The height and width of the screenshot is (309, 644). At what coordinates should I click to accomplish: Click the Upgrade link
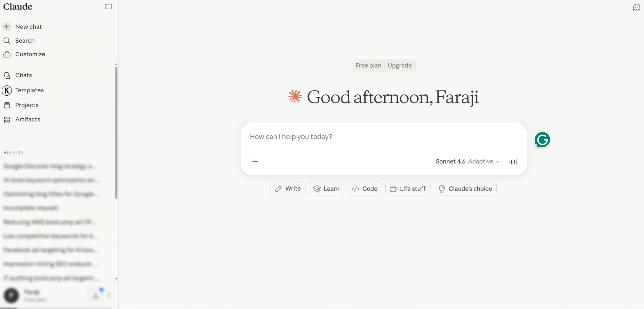(400, 65)
